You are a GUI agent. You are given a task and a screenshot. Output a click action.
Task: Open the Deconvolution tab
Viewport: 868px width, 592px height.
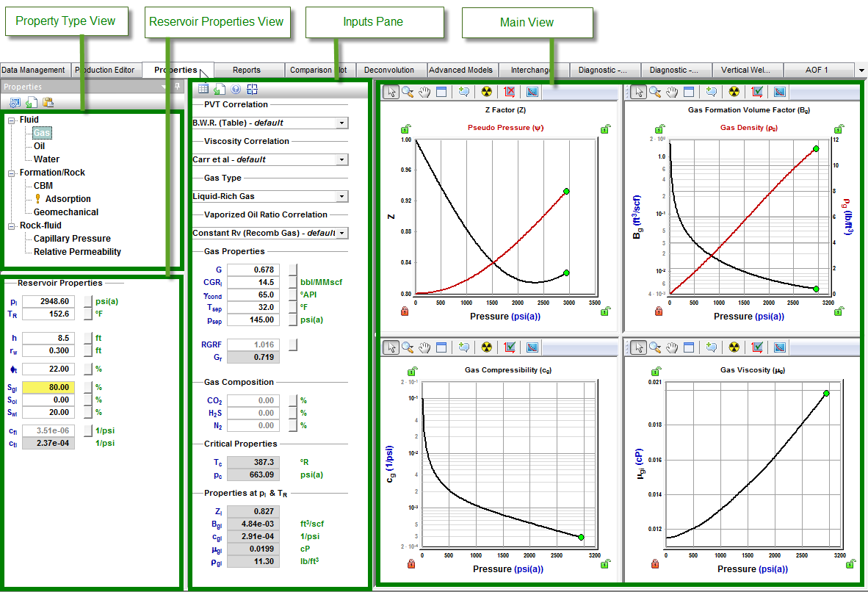pos(388,70)
